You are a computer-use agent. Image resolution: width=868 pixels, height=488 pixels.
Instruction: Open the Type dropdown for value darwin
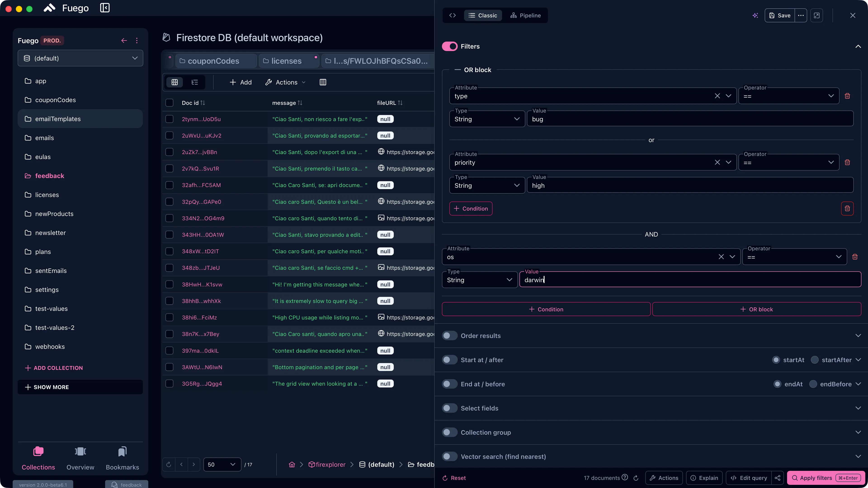pyautogui.click(x=479, y=280)
